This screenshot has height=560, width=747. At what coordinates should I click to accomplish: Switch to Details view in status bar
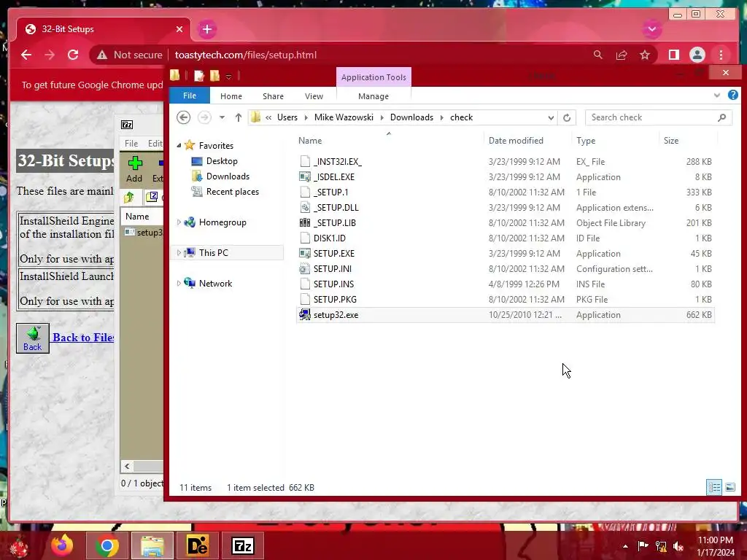(714, 487)
